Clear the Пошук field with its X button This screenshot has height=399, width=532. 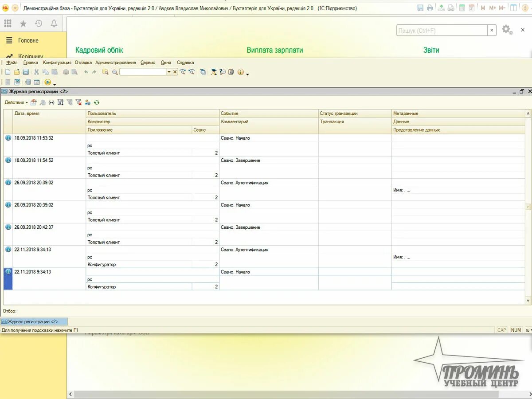pyautogui.click(x=492, y=30)
